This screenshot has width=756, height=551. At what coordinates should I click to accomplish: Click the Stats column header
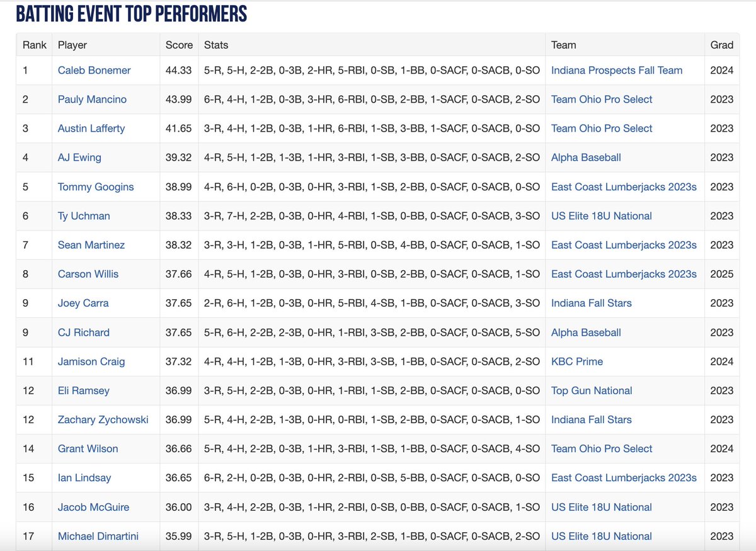pos(216,45)
